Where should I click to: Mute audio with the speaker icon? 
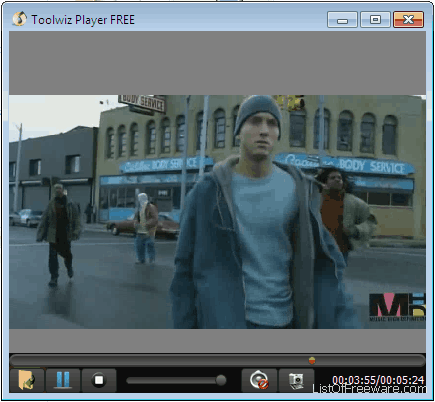(x=259, y=380)
